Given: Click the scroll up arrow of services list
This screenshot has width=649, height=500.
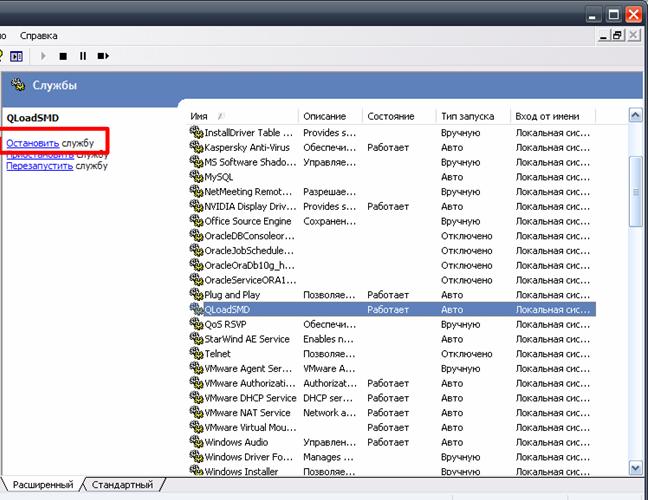Looking at the screenshot, I should [635, 115].
